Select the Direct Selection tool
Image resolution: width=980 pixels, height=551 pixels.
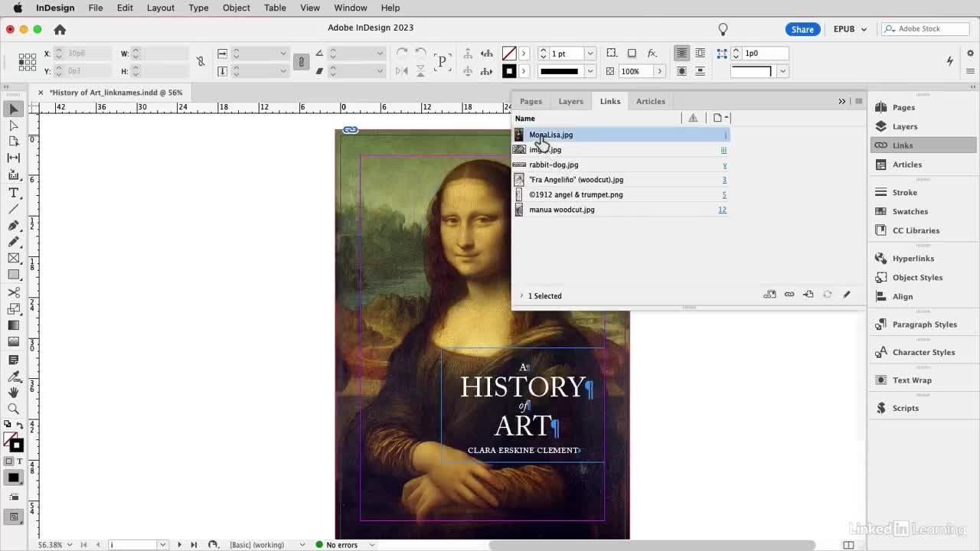14,126
